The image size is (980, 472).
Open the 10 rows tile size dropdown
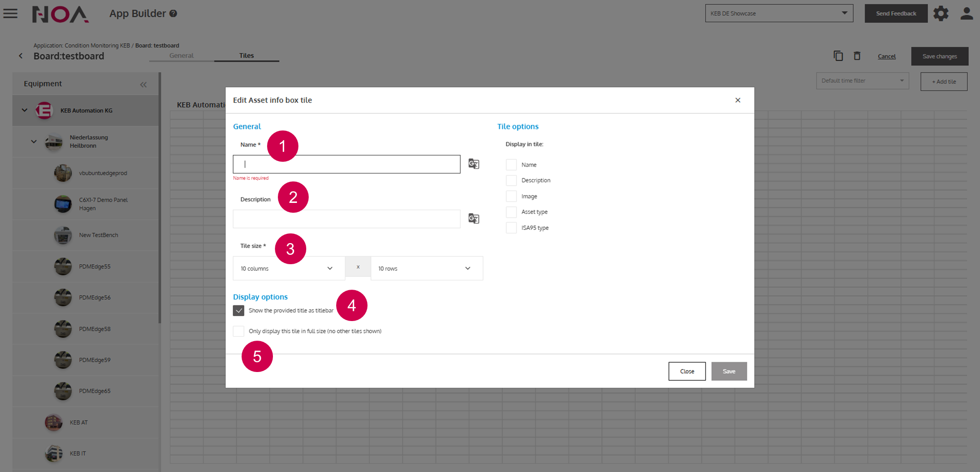coord(426,269)
